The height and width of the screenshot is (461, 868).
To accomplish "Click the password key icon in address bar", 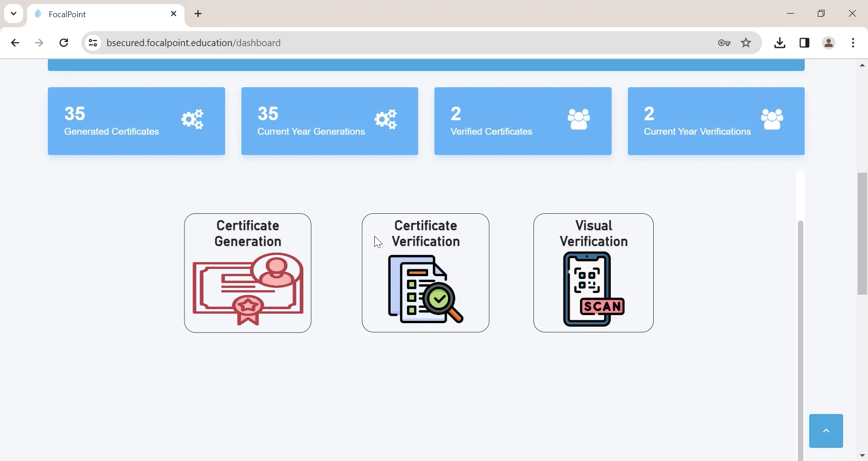I will pos(724,42).
